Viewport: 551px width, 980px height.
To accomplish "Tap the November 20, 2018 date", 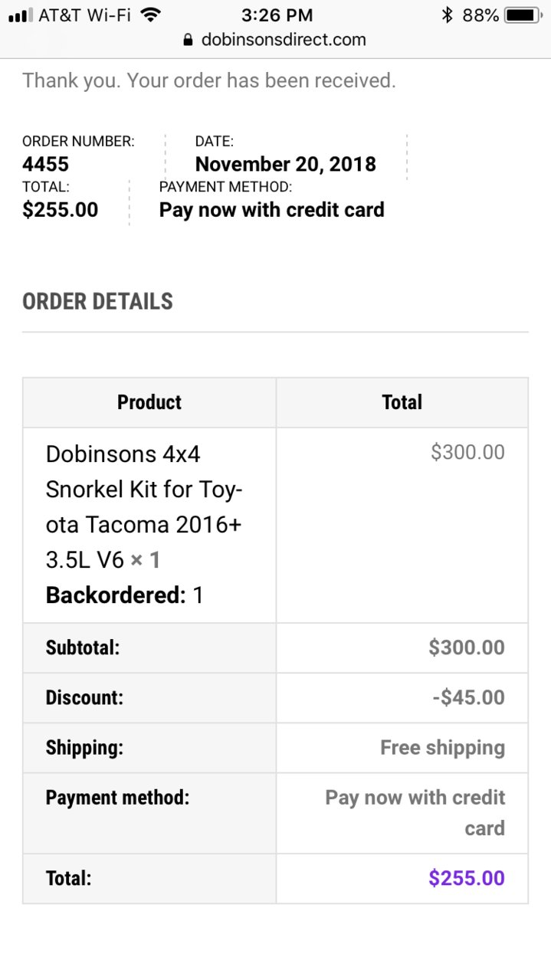I will coord(286,164).
